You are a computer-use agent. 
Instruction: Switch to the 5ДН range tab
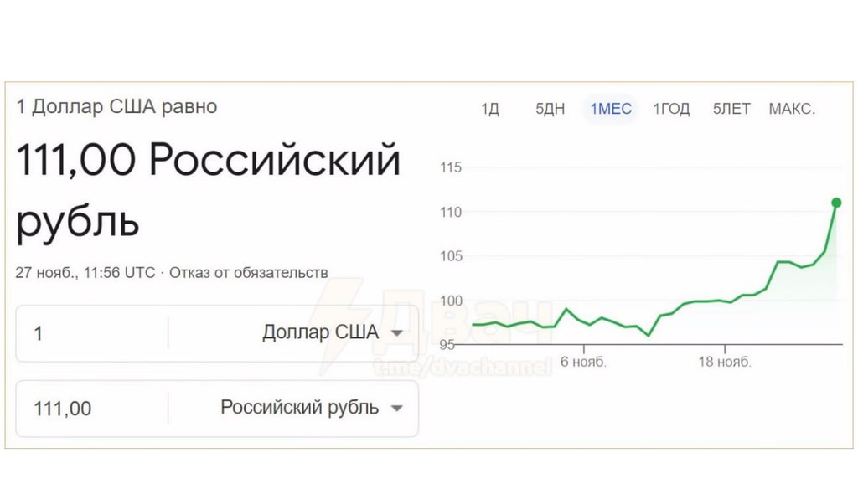550,109
